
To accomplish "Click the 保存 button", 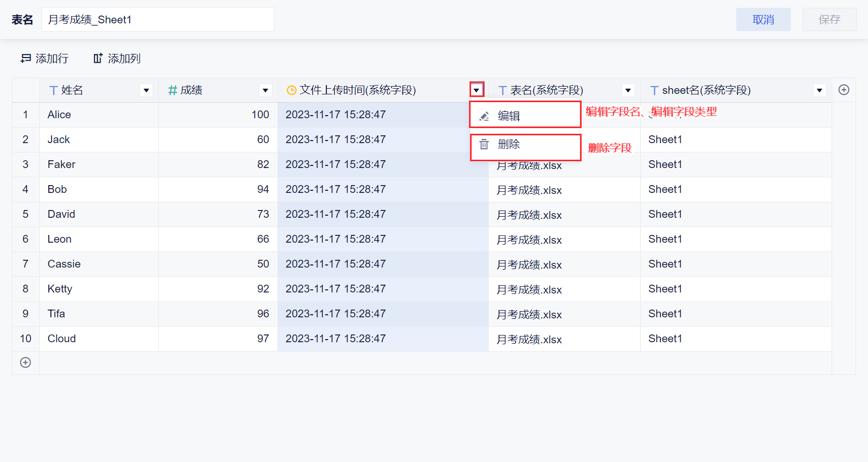I will pyautogui.click(x=829, y=19).
